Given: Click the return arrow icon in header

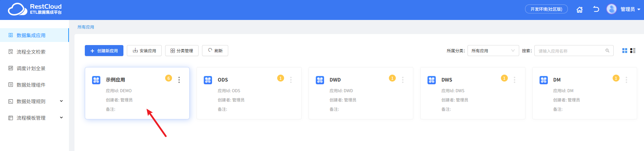Looking at the screenshot, I should [596, 9].
